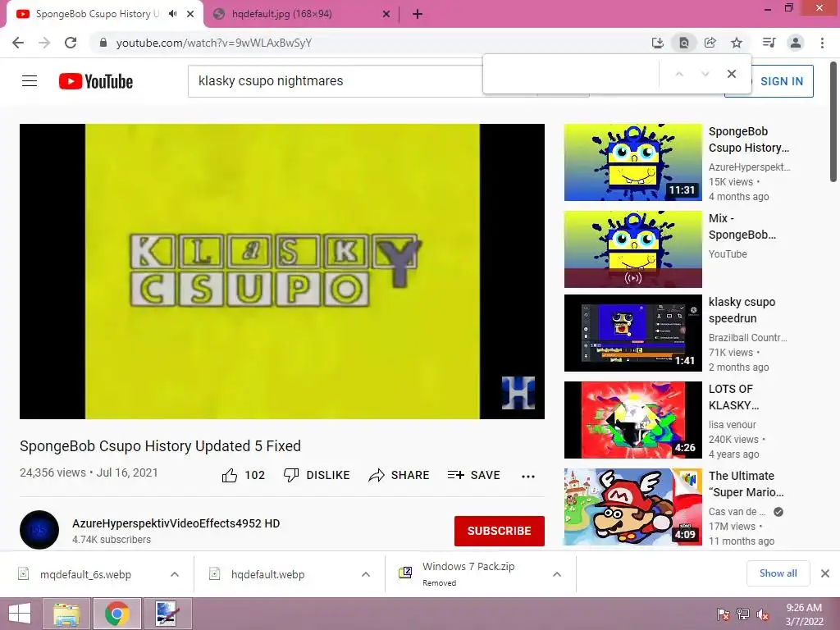The image size is (840, 630).
Task: Open the third taskbar app with the red pen icon
Action: (167, 614)
